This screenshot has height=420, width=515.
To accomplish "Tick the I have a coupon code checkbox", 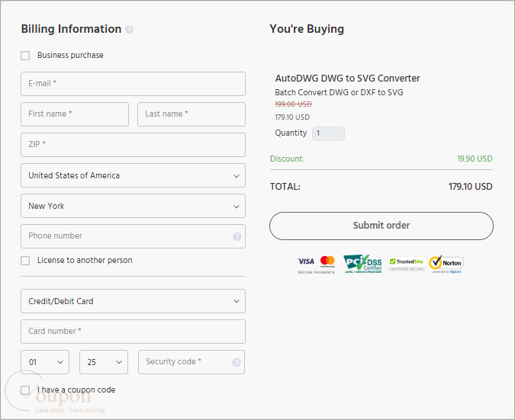I will [x=25, y=390].
